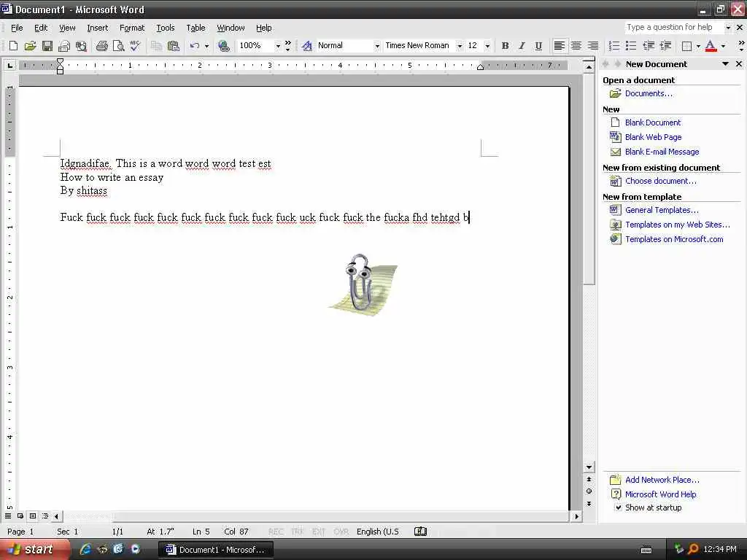Click the Copy toolbar icon
The width and height of the screenshot is (747, 560).
pyautogui.click(x=156, y=46)
